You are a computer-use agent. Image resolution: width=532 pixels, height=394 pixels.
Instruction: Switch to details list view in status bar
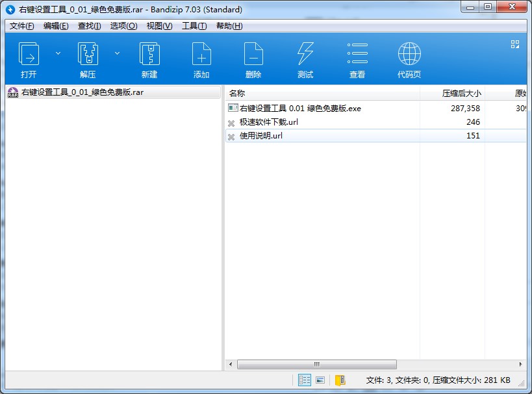305,380
